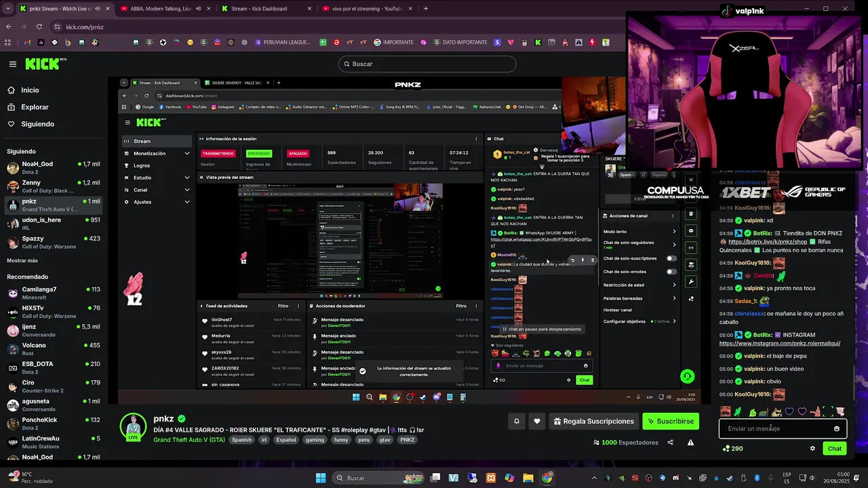Toggle notification bell for pnkz channel
The width and height of the screenshot is (868, 488).
(517, 422)
